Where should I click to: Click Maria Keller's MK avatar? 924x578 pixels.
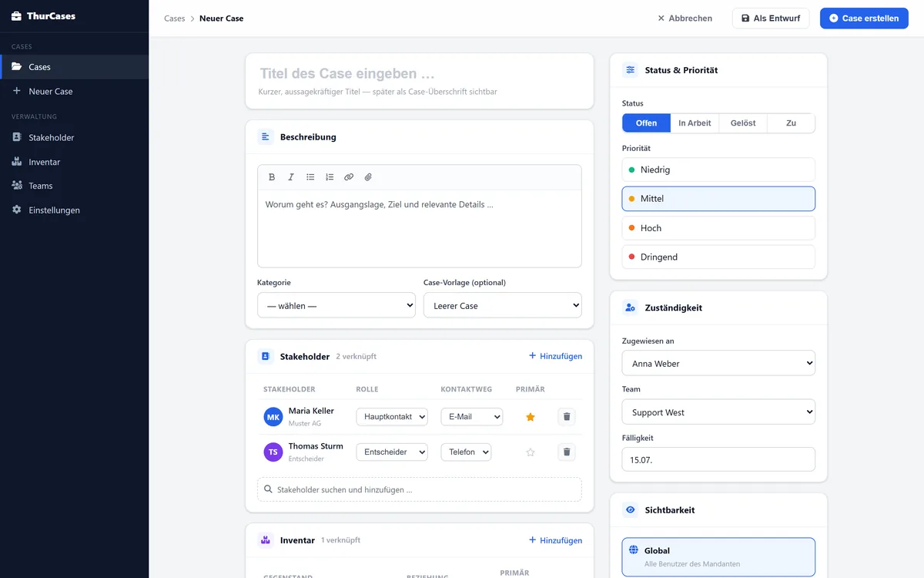pyautogui.click(x=273, y=417)
